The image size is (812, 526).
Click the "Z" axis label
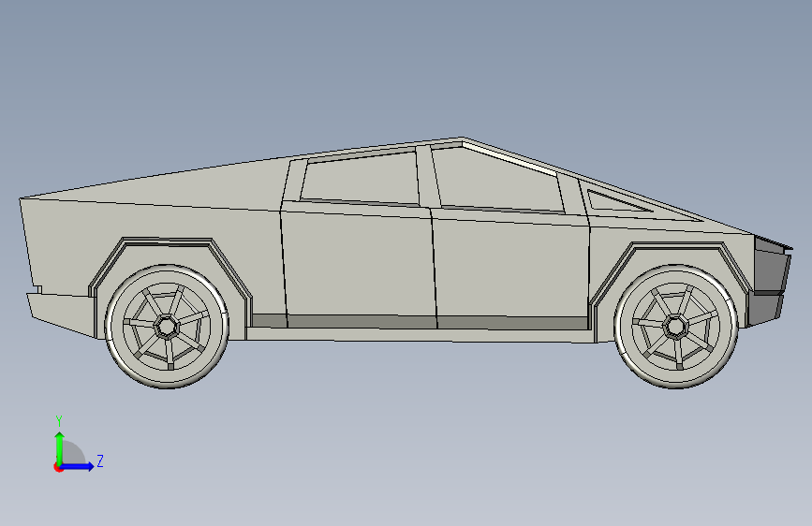[x=100, y=460]
